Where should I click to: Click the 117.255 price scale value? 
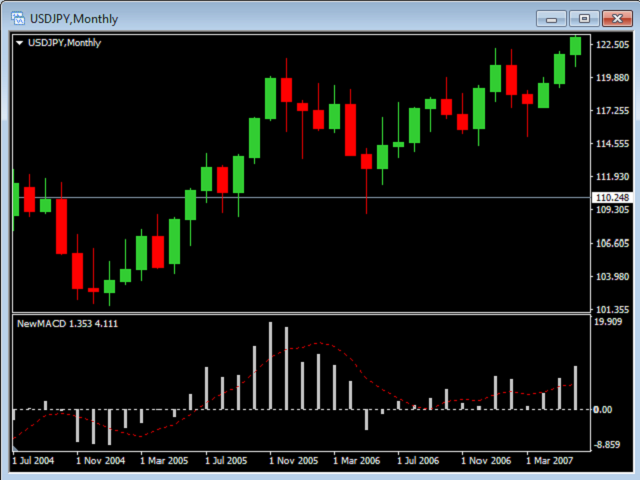click(612, 111)
